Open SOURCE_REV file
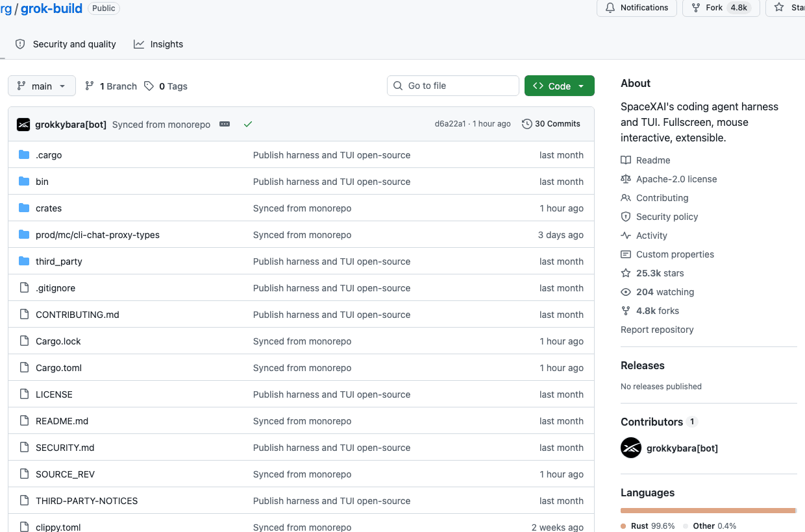 [65, 474]
